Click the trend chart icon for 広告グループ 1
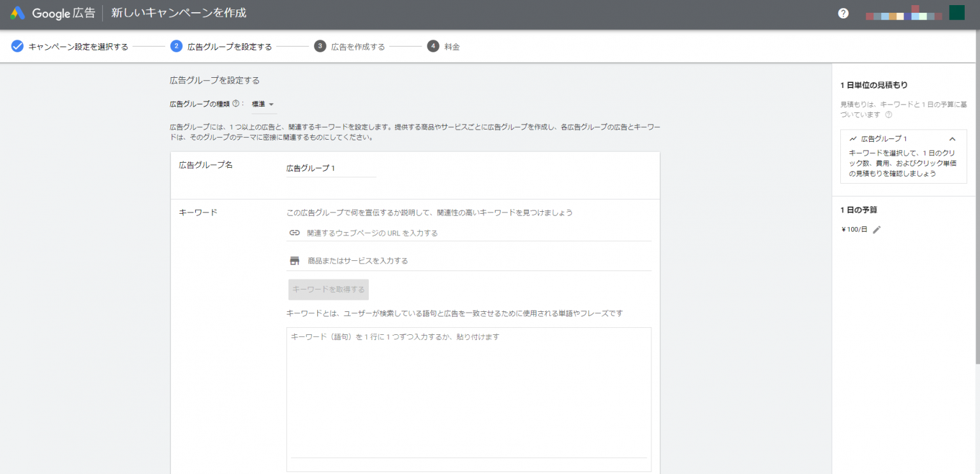Image resolution: width=980 pixels, height=474 pixels. 853,138
